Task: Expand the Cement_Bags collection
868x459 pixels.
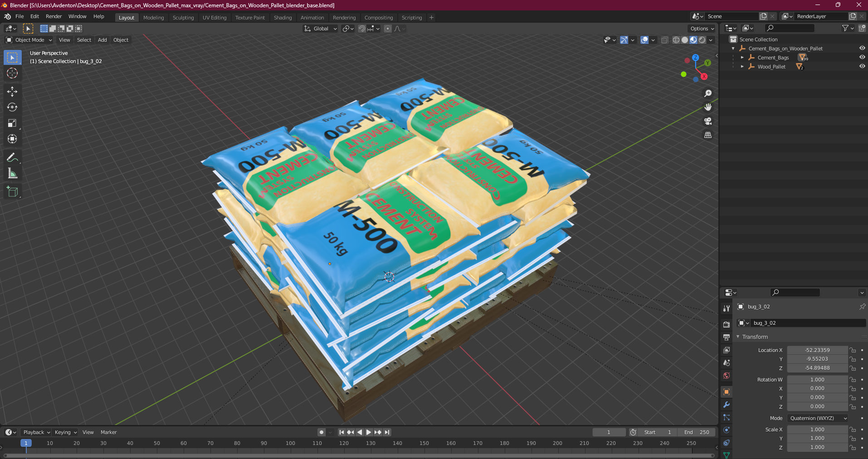Action: [742, 58]
